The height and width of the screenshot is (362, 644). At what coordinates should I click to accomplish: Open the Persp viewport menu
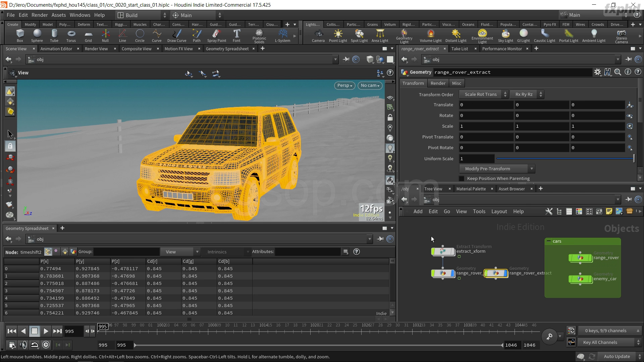[x=344, y=85]
